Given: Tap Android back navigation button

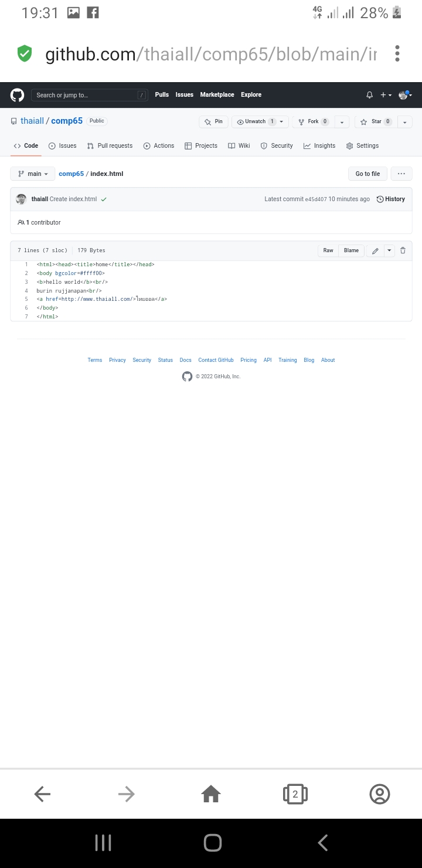Looking at the screenshot, I should 322,843.
